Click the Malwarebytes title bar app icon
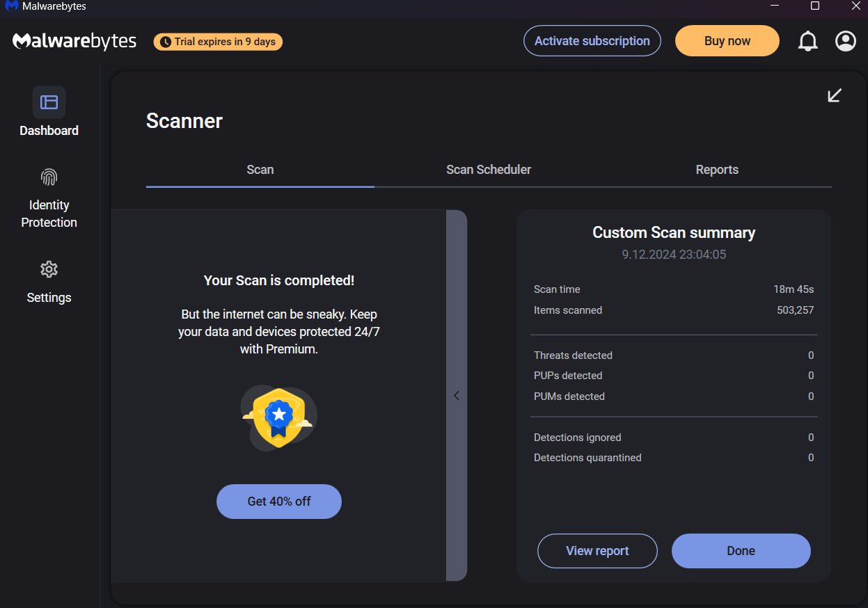 11,6
